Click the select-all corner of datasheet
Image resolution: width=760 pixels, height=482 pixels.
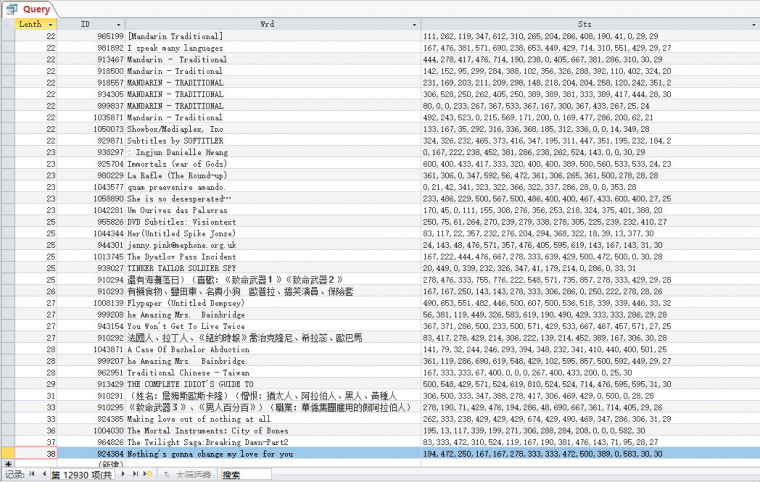[x=8, y=24]
